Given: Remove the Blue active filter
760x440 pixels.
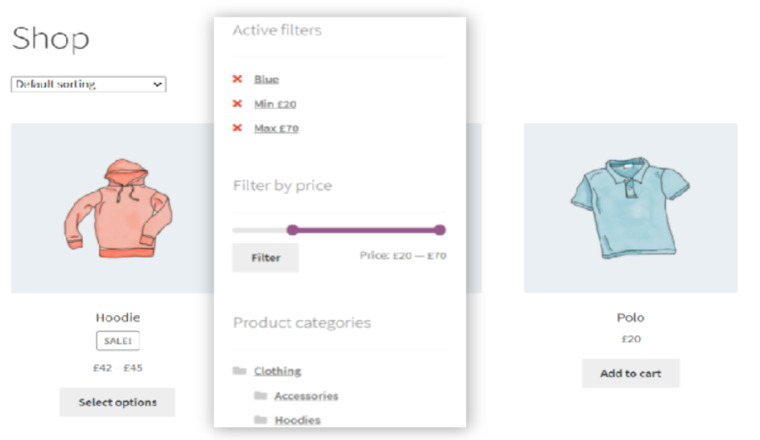Looking at the screenshot, I should point(237,79).
